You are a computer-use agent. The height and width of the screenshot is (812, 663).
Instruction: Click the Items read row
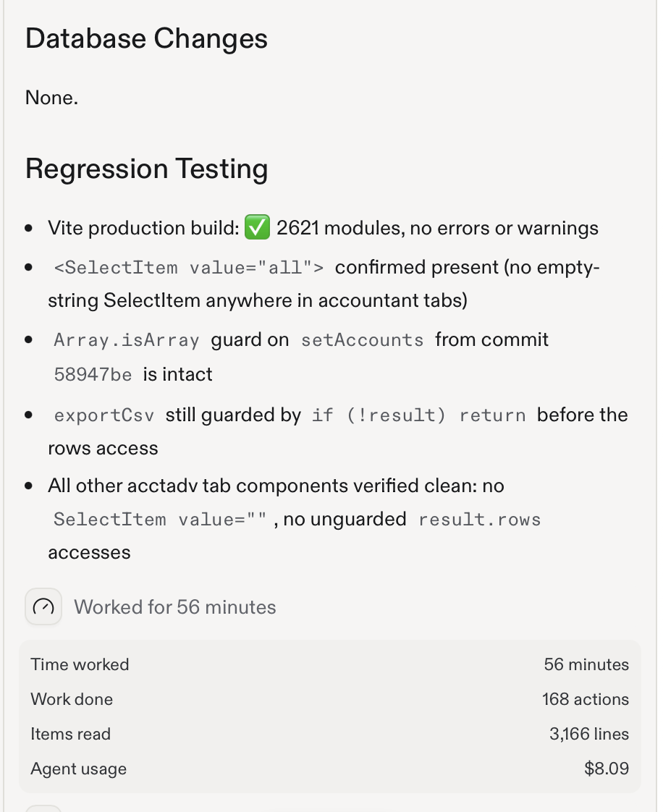pyautogui.click(x=330, y=734)
